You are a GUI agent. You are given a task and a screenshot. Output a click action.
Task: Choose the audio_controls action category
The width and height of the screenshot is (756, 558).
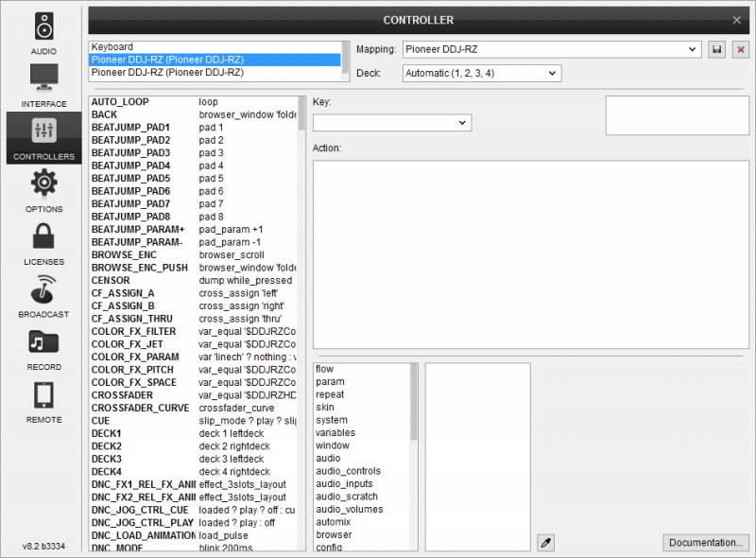[x=362, y=471]
